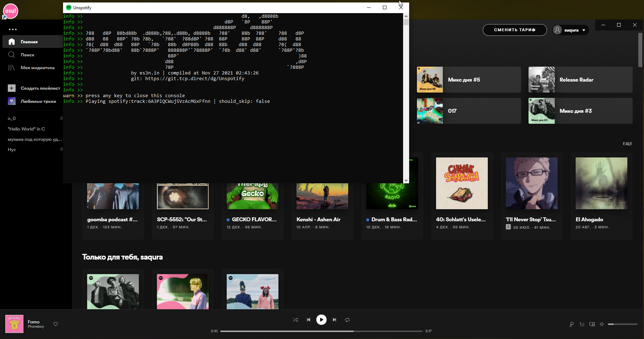Expand the saqura account dropdown
The width and height of the screenshot is (644, 339).
tap(571, 30)
